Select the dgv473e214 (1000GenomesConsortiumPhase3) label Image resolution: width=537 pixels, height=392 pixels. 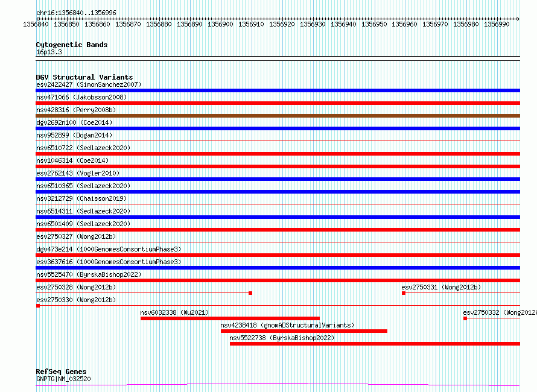coord(109,249)
